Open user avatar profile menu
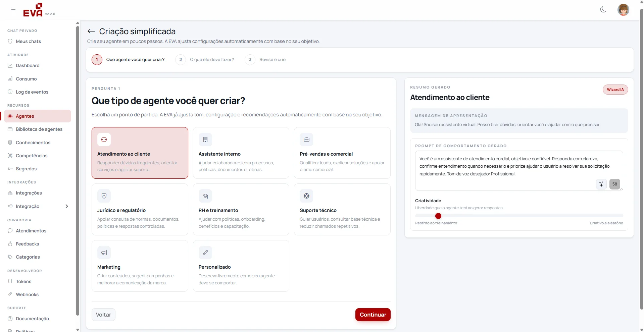Screen dimensions: 644x332 [623, 10]
